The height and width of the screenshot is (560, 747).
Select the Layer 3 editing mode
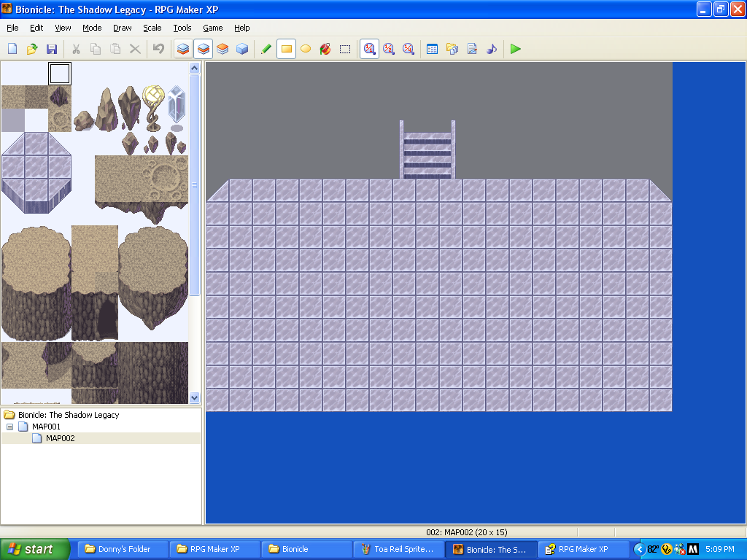[222, 49]
